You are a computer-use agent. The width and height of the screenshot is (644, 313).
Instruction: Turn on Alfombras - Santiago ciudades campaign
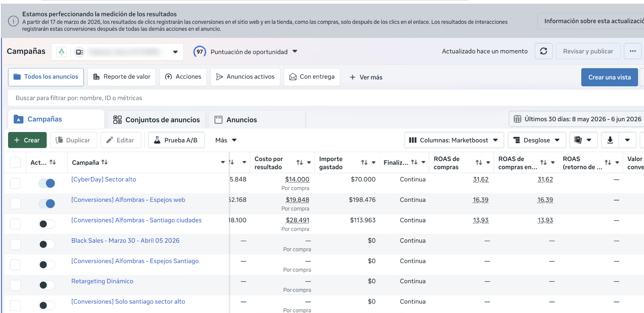point(47,224)
